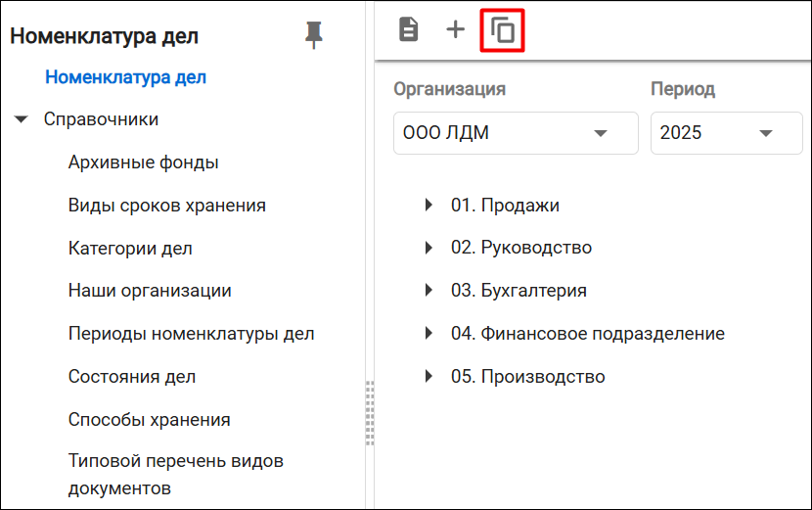The image size is (812, 510).
Task: Open the Период dropdown 2025
Action: (726, 133)
